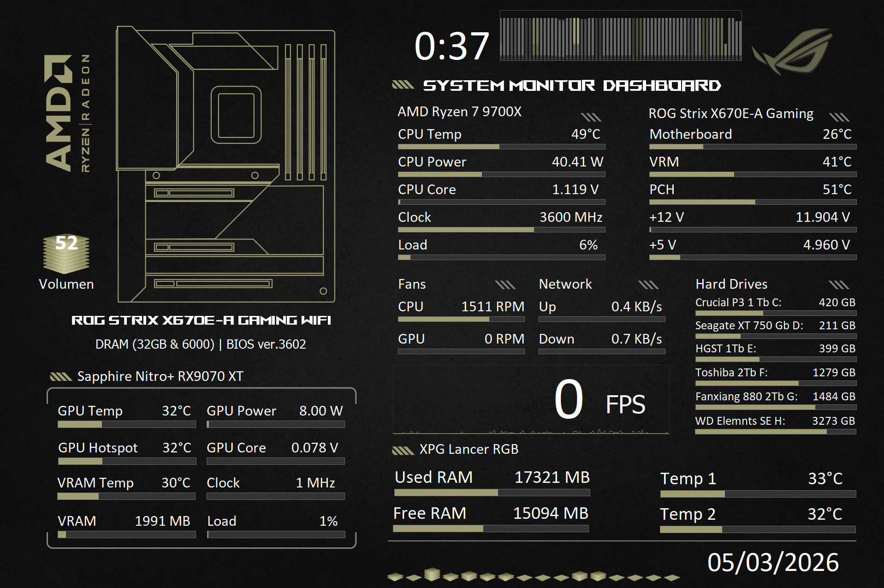The height and width of the screenshot is (588, 884).
Task: Click the stripe icon left of System Monitor Dashboard
Action: coord(403,85)
